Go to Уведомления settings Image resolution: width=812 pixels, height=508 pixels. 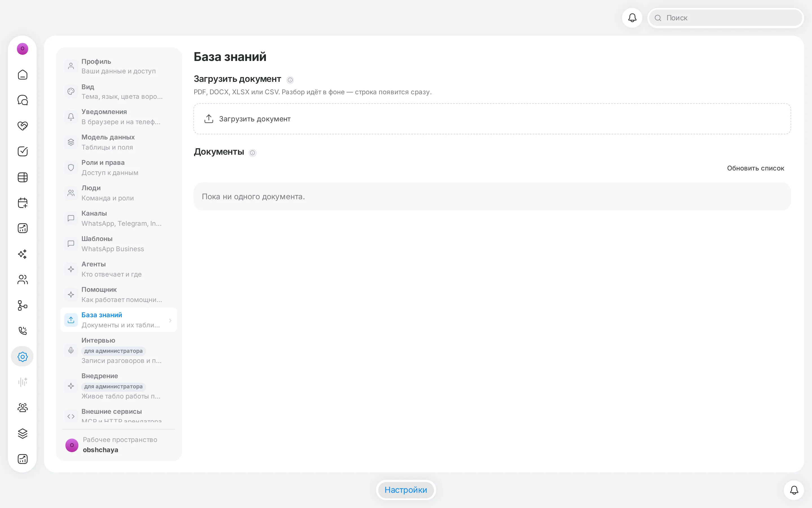click(119, 117)
